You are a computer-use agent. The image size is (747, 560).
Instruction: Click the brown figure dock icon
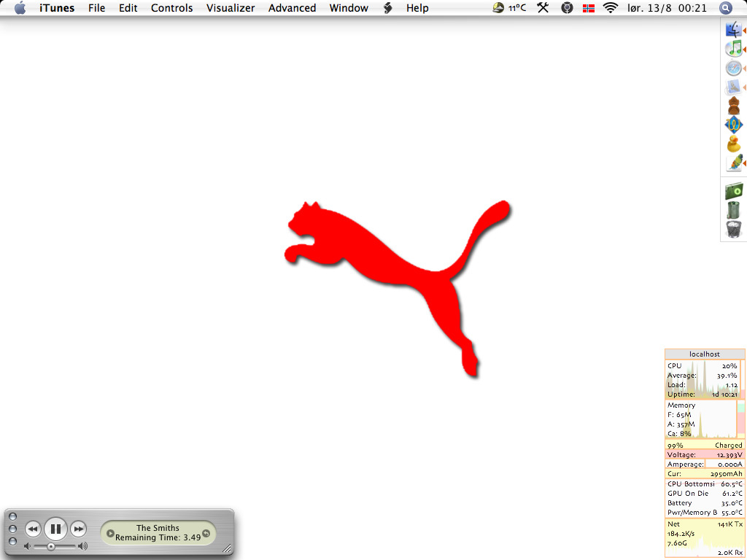(x=734, y=106)
